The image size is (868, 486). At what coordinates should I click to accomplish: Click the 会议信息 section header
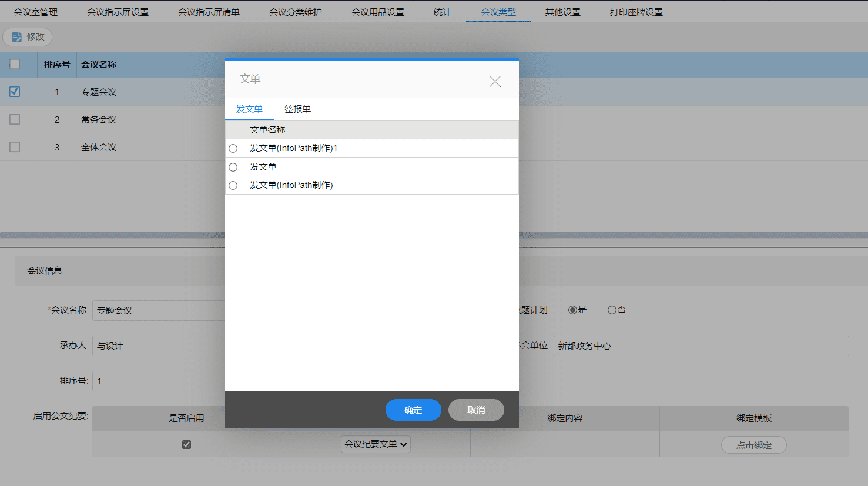pyautogui.click(x=45, y=271)
